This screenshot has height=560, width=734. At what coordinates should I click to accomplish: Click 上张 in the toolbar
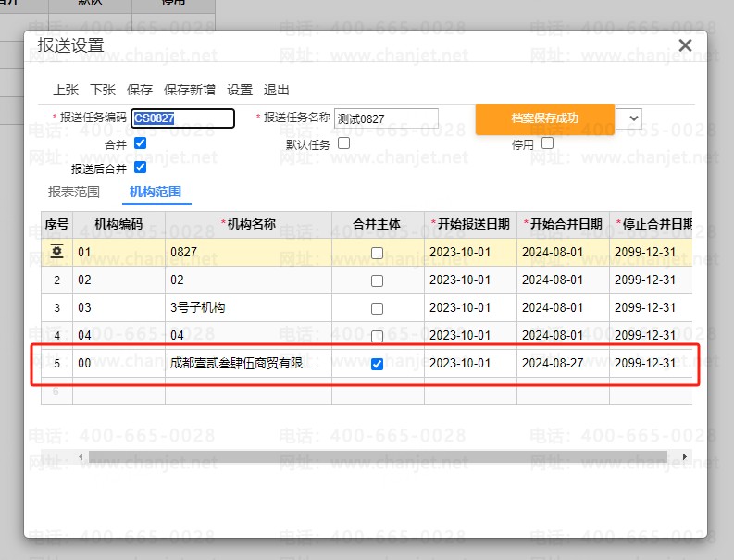(x=66, y=90)
